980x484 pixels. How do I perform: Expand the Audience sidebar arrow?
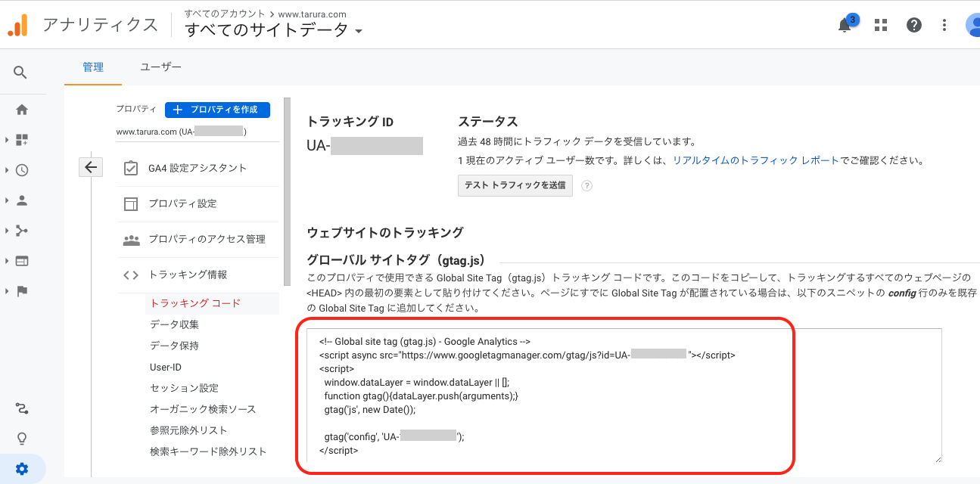[7, 200]
